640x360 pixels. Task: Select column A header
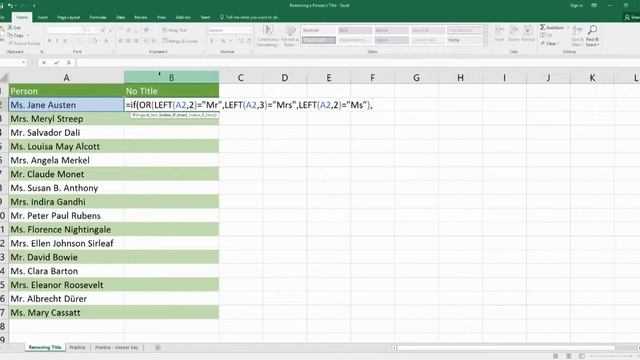(x=66, y=78)
